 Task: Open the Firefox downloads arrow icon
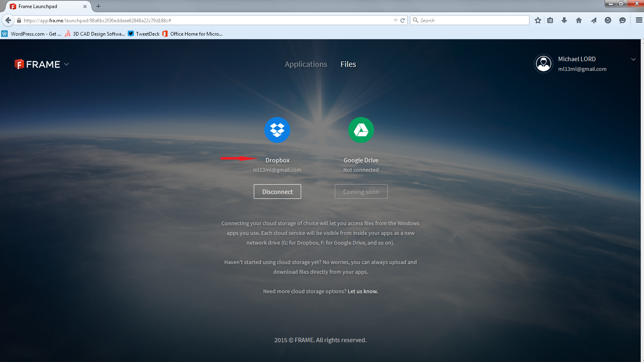pyautogui.click(x=564, y=20)
